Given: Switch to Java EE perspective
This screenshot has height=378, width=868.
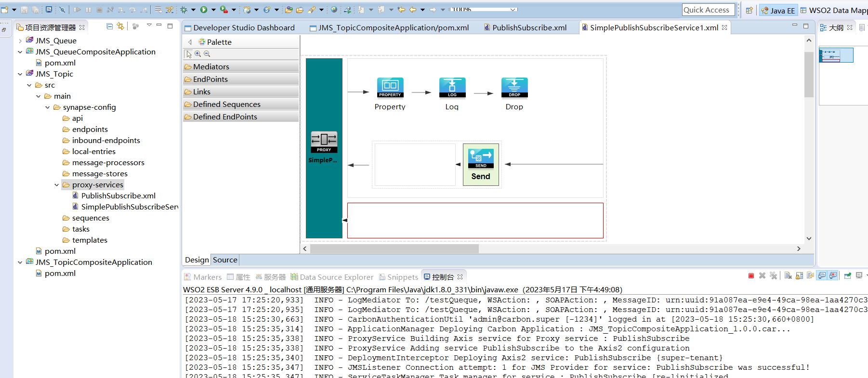Looking at the screenshot, I should pyautogui.click(x=778, y=10).
